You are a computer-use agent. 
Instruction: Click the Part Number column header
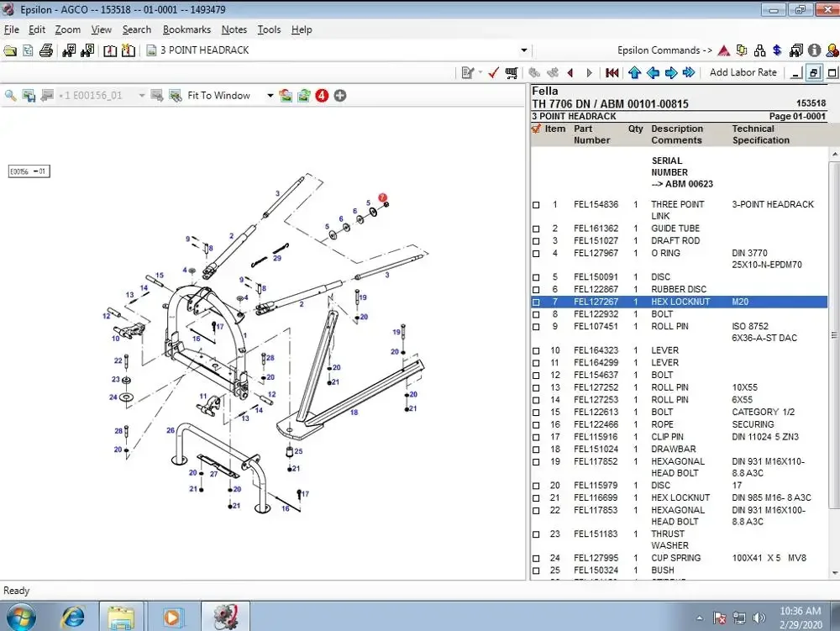pyautogui.click(x=591, y=134)
